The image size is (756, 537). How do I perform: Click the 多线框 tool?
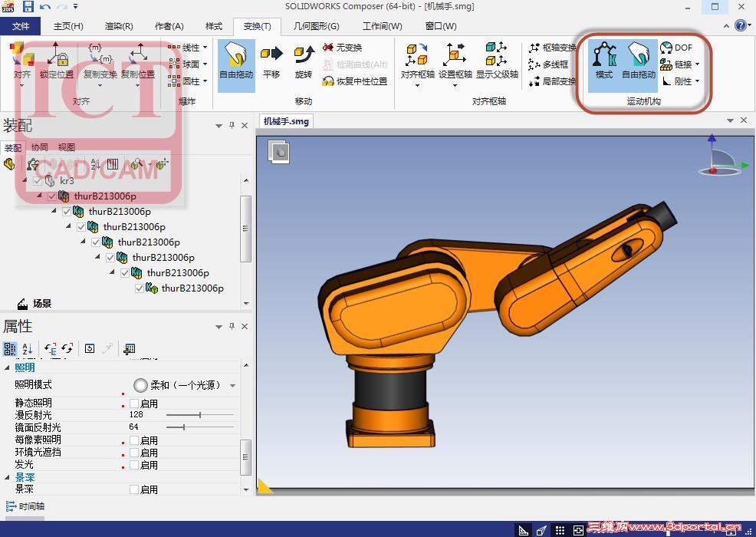(548, 64)
